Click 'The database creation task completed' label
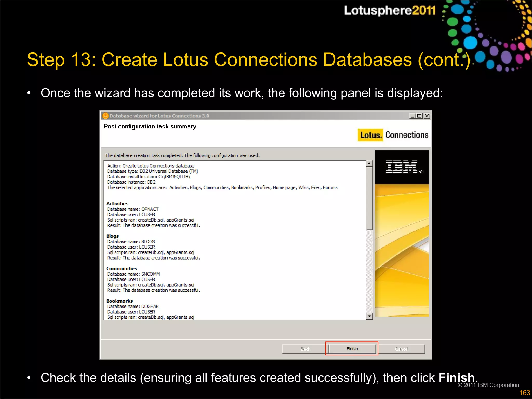The width and height of the screenshot is (532, 399). coord(182,155)
